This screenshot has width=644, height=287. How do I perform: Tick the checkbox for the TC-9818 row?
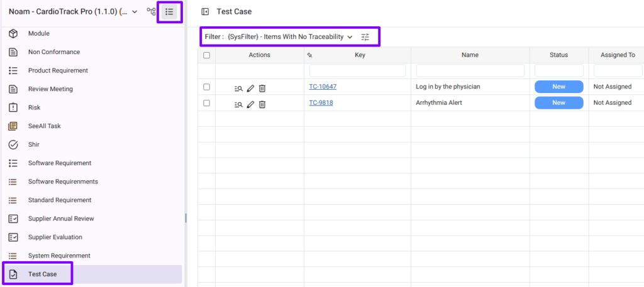tap(206, 103)
